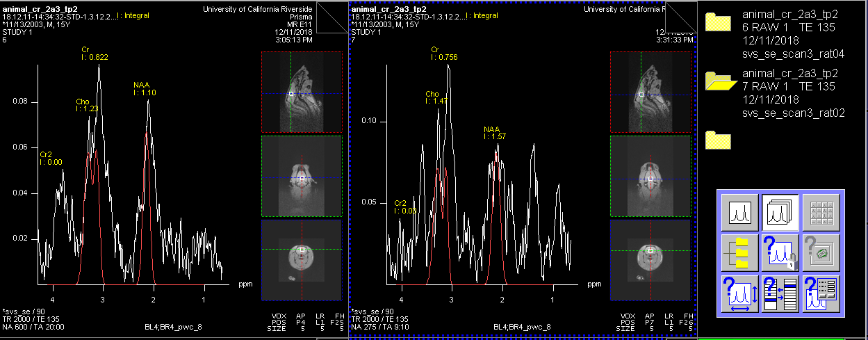Click the locked spectrum protocol query icon

coord(780,253)
